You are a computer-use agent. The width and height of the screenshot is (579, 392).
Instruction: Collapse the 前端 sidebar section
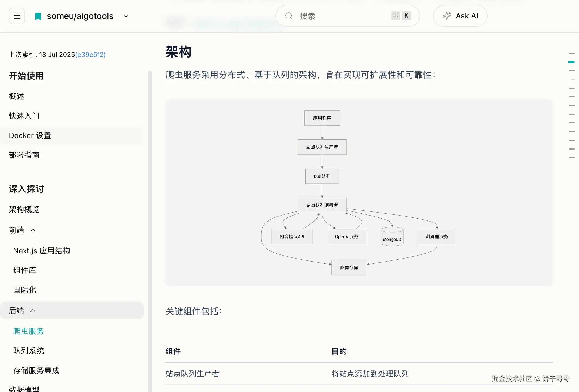pyautogui.click(x=33, y=230)
